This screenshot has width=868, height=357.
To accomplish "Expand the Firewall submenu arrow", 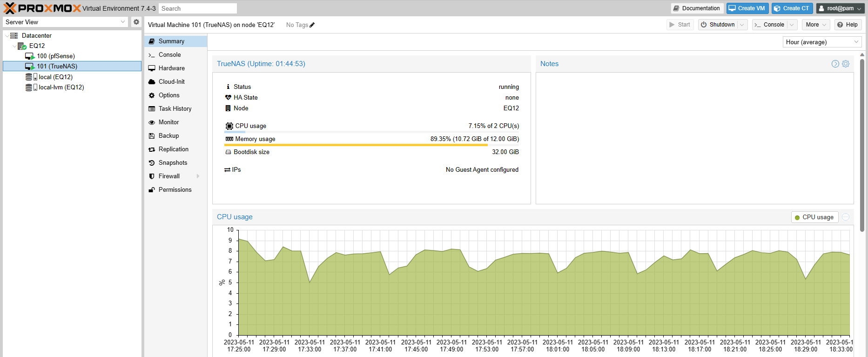I will click(198, 176).
